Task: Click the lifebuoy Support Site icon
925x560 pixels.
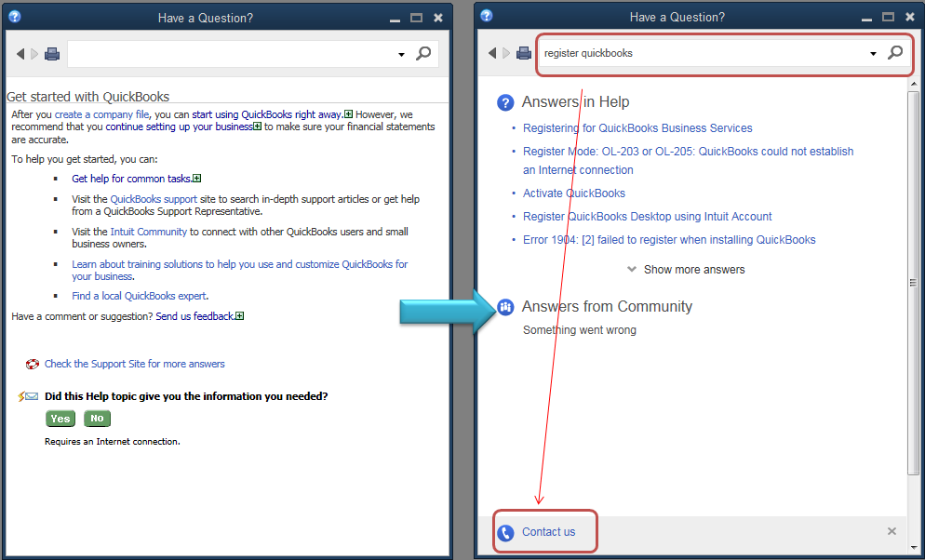Action: pos(33,365)
